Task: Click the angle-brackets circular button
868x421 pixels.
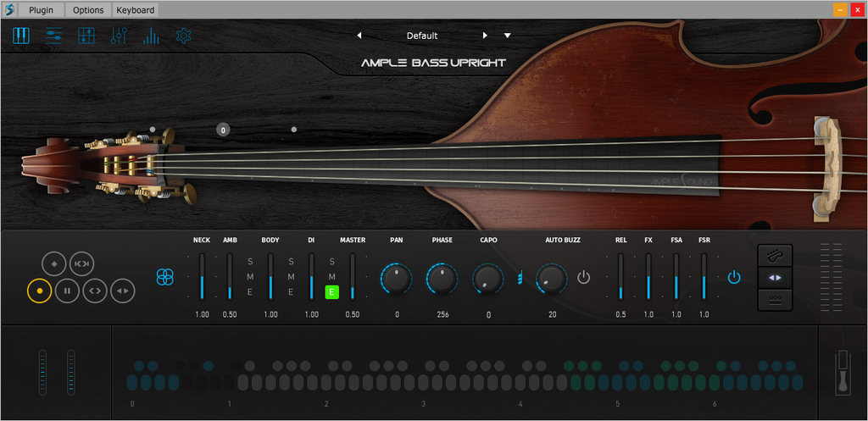Action: point(95,291)
